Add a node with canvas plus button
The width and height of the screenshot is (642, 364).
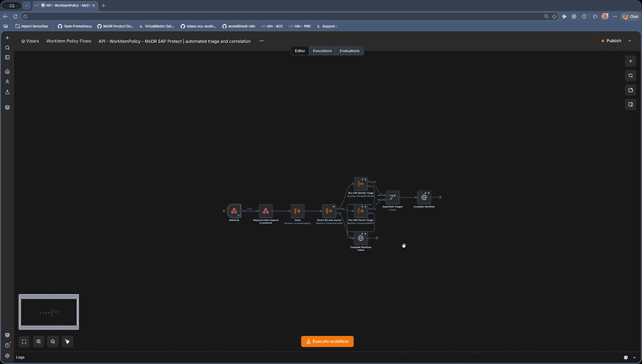[630, 61]
